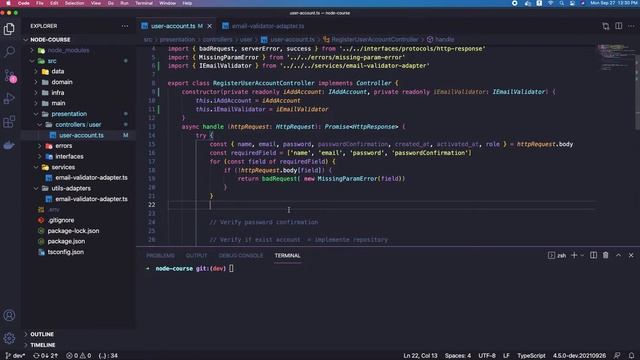Screen dimensions: 640x360
Task: Open the Explorer view in activity bar
Action: pyautogui.click(x=9, y=29)
